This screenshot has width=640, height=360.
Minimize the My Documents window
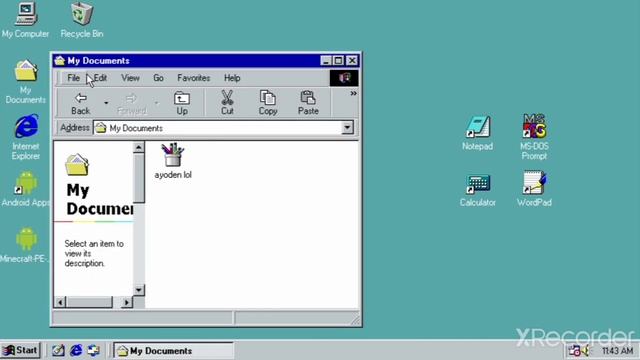pos(326,61)
